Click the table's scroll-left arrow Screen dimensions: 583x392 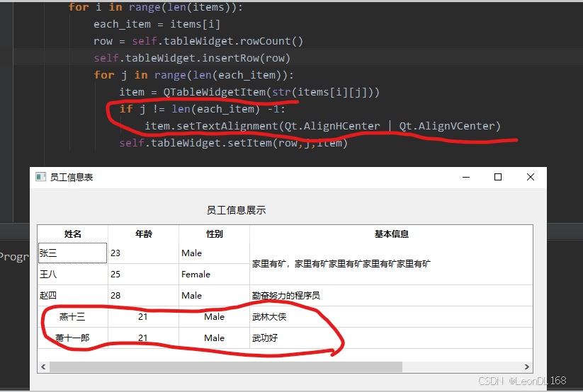43,367
